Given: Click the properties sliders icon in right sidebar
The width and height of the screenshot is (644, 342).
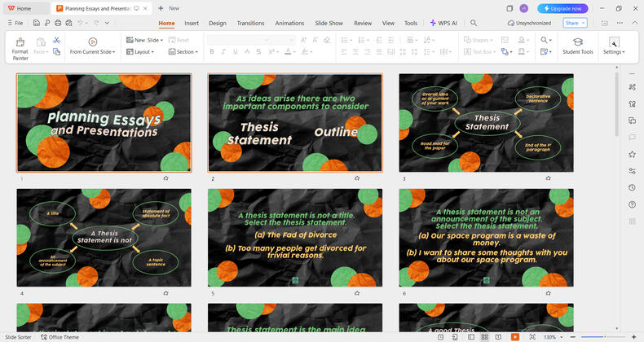Looking at the screenshot, I should [x=632, y=171].
